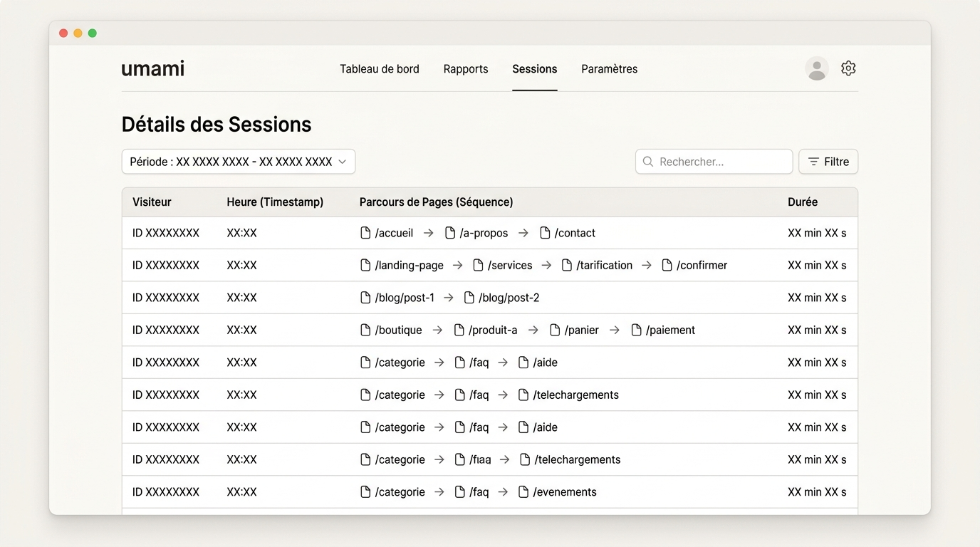Click the Détails des Sessions heading

[x=217, y=125]
